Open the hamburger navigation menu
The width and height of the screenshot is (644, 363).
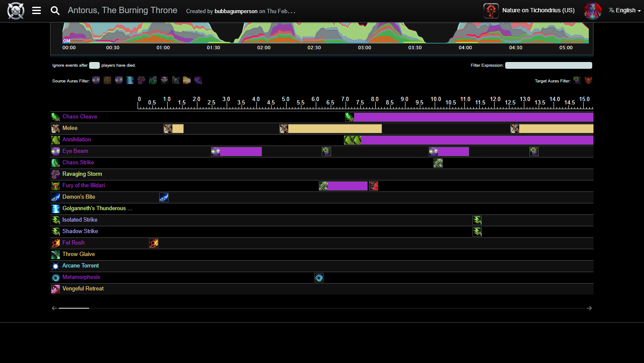coord(37,11)
